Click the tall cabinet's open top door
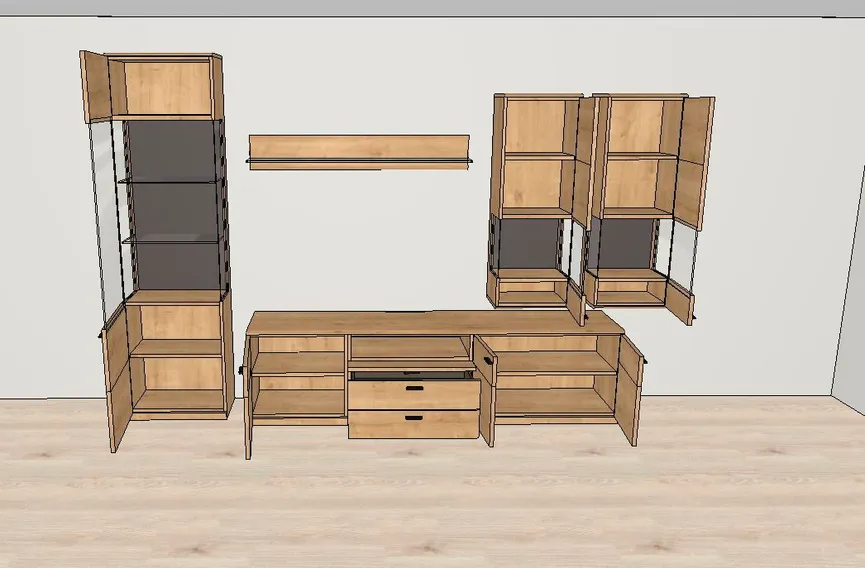865x568 pixels. point(95,87)
